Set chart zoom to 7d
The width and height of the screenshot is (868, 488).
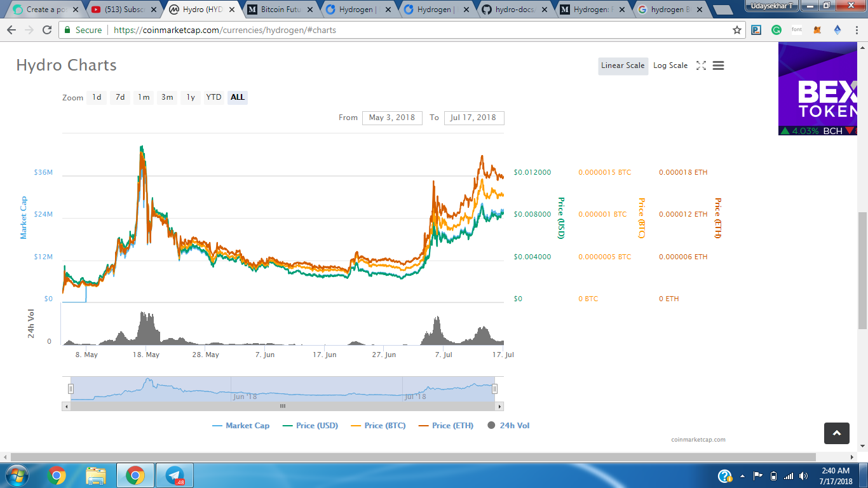click(120, 97)
